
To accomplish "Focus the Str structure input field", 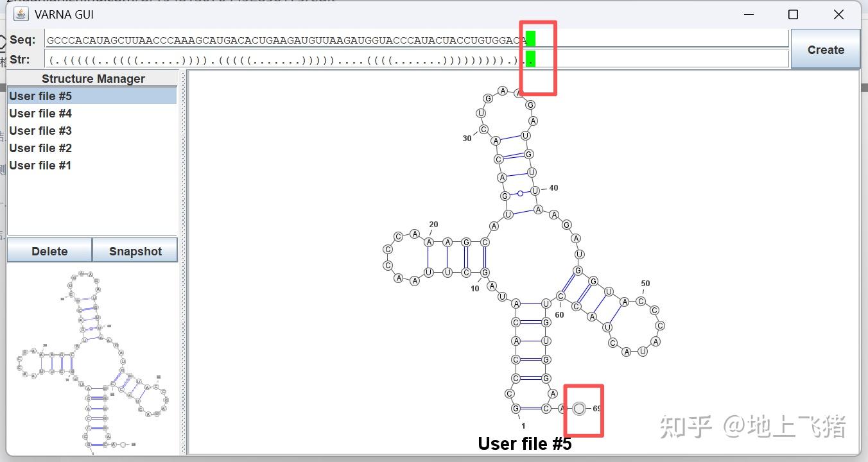I will 417,60.
